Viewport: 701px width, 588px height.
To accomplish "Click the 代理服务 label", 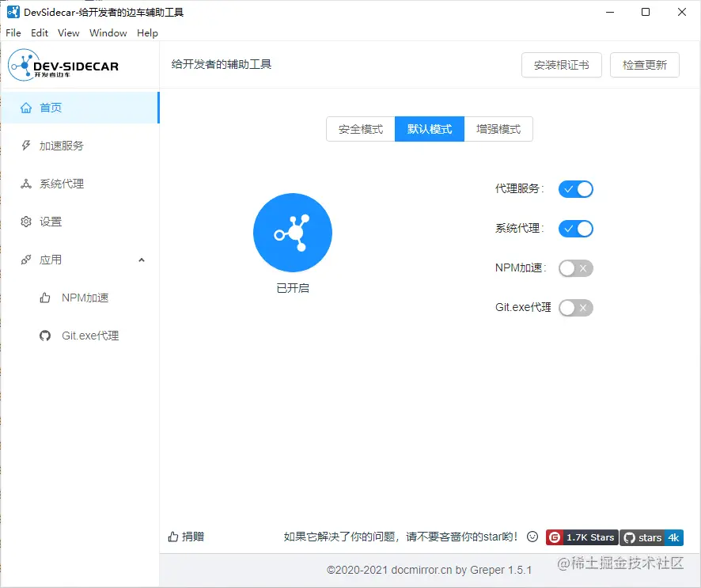I will (519, 188).
